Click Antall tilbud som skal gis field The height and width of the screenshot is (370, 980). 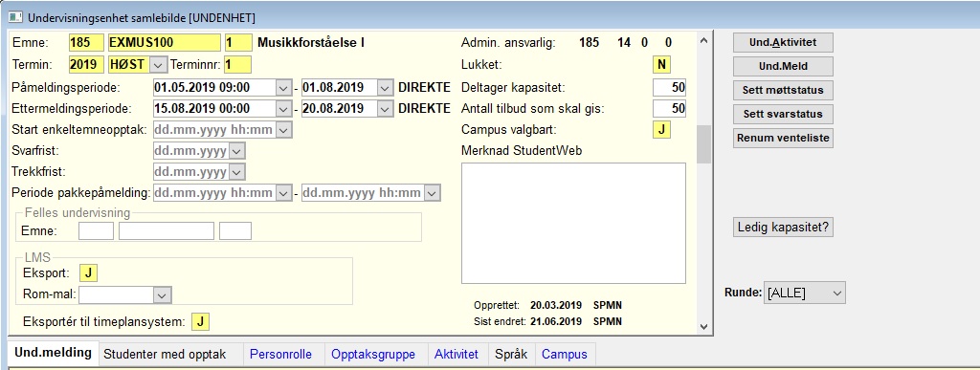pyautogui.click(x=669, y=109)
